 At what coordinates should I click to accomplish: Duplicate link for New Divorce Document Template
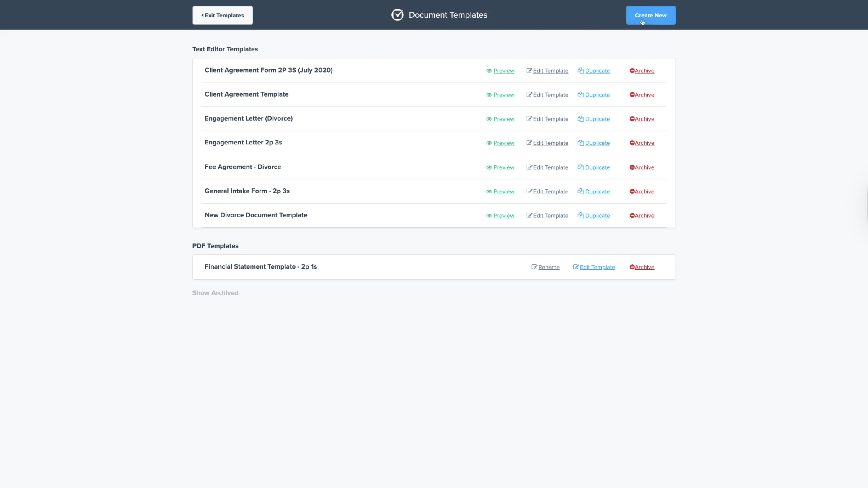598,216
